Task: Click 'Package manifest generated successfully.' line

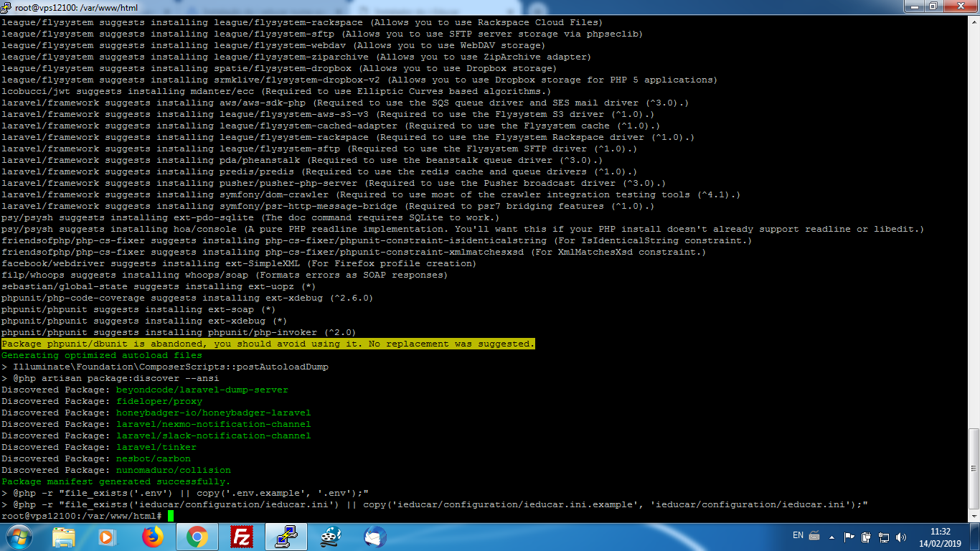Action: tap(116, 481)
